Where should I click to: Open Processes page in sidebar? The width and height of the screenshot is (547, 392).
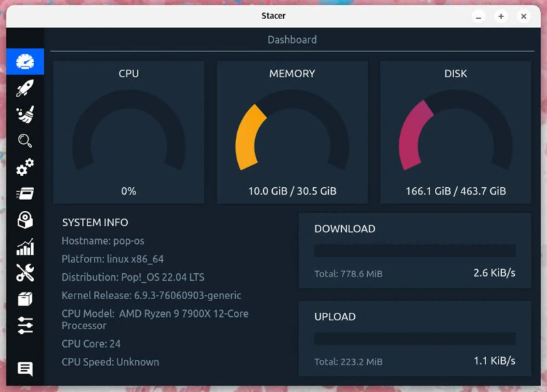pyautogui.click(x=25, y=194)
